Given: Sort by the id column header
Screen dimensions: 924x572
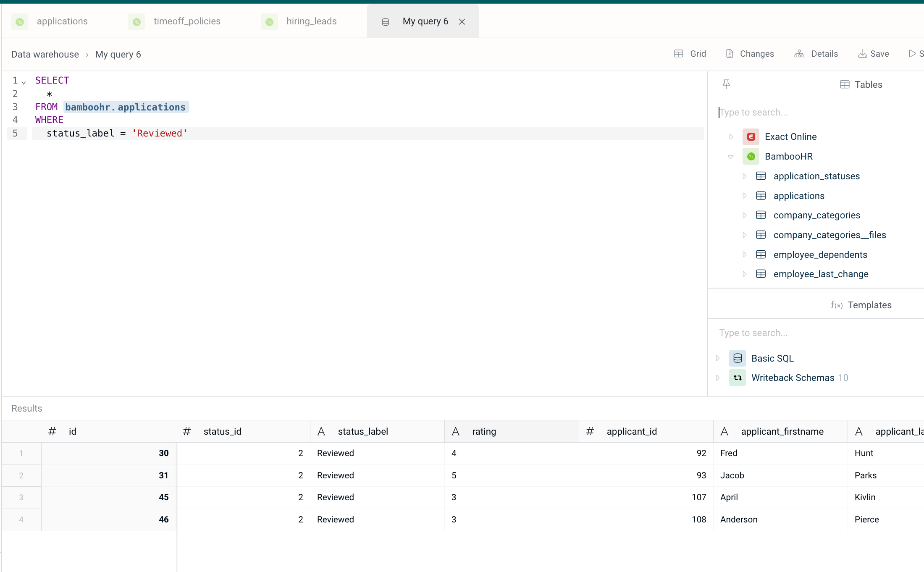Looking at the screenshot, I should tap(108, 431).
